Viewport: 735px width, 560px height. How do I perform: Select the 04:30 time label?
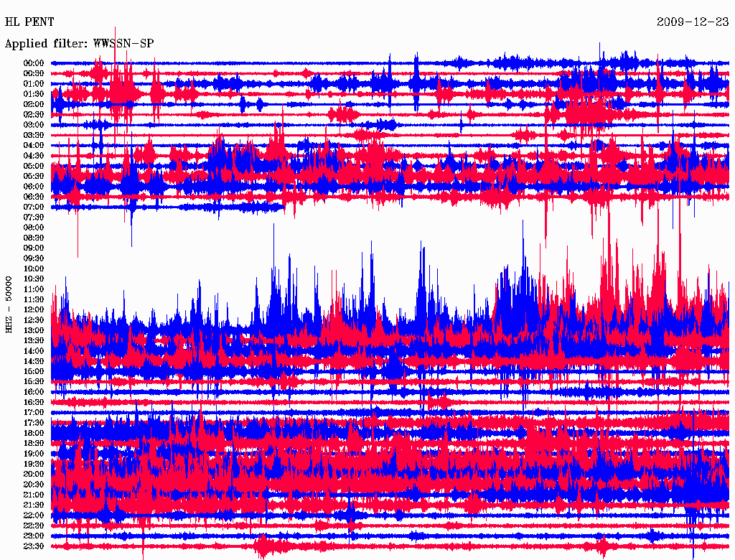pyautogui.click(x=34, y=155)
